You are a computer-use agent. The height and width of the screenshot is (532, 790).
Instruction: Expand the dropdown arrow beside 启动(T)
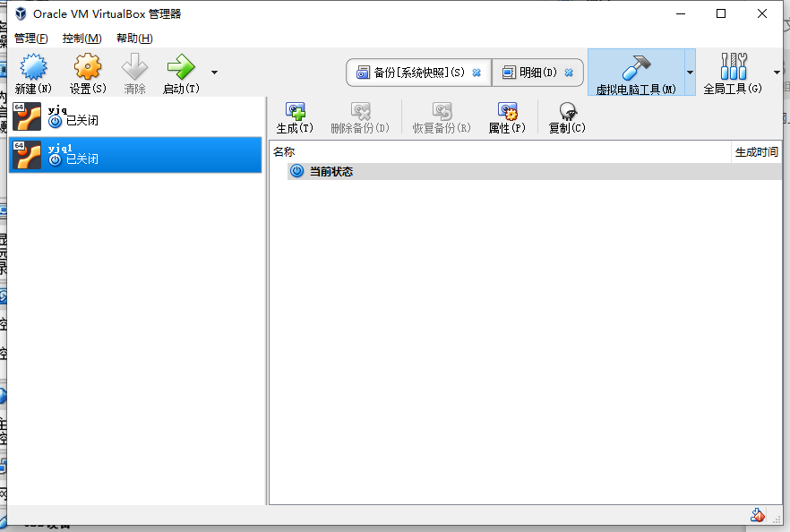(215, 73)
